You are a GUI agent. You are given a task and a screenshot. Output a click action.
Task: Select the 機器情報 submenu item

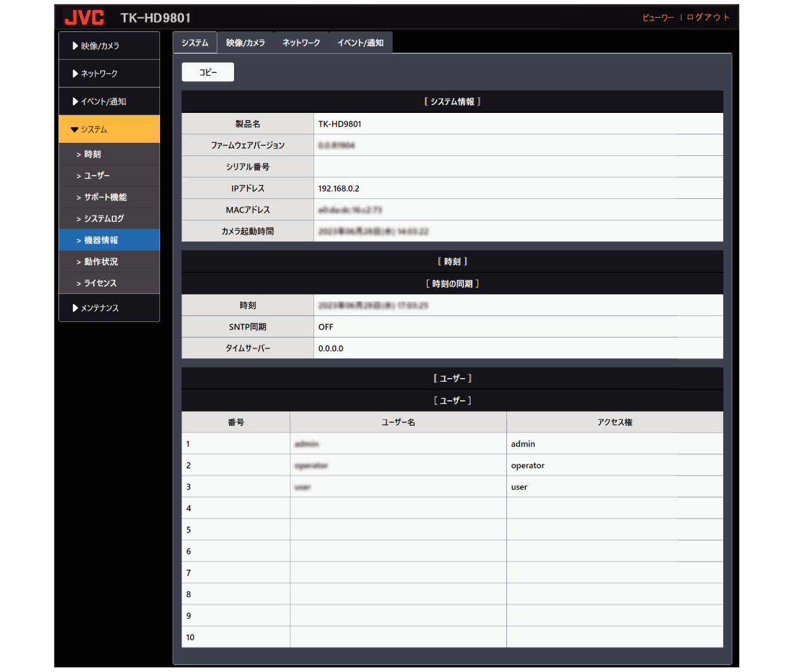pyautogui.click(x=109, y=240)
